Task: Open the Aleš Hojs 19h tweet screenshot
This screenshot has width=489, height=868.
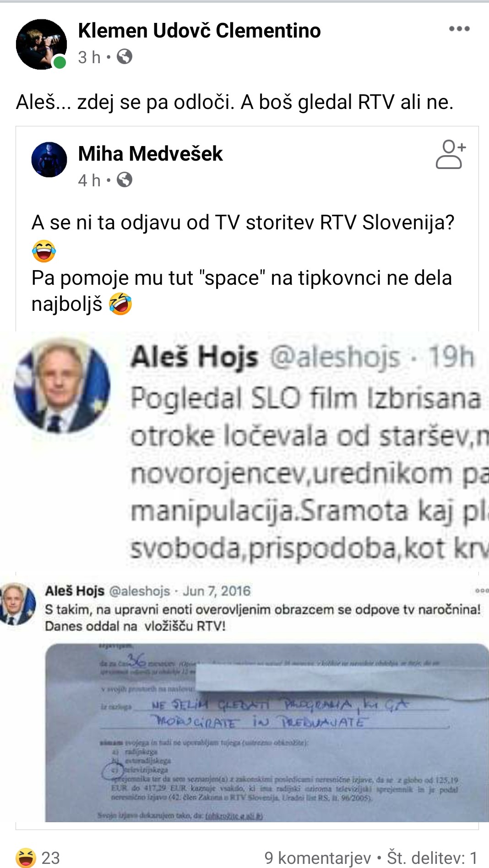Action: tap(244, 451)
